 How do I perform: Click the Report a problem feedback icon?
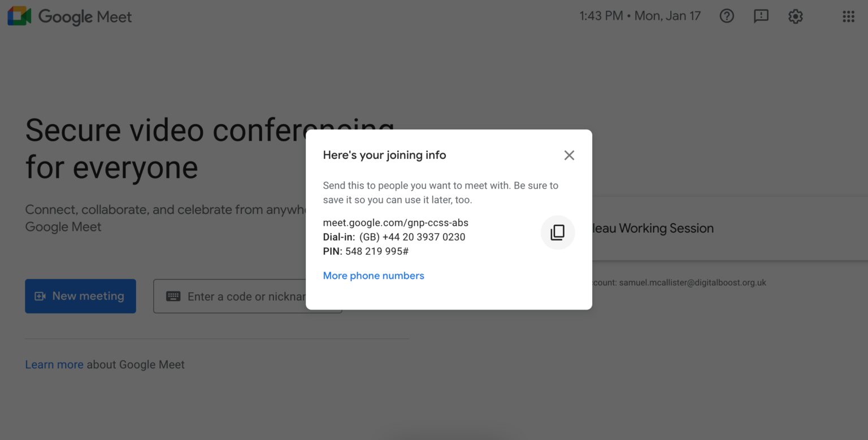(761, 16)
